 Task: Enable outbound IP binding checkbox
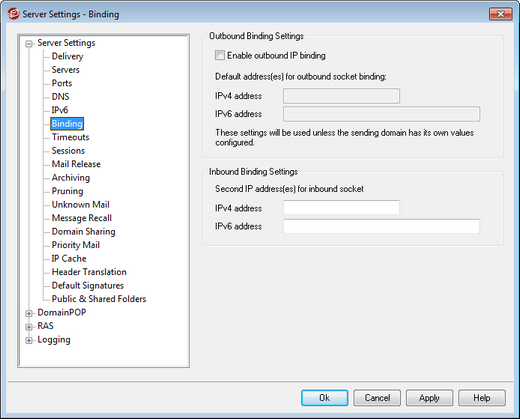[220, 55]
